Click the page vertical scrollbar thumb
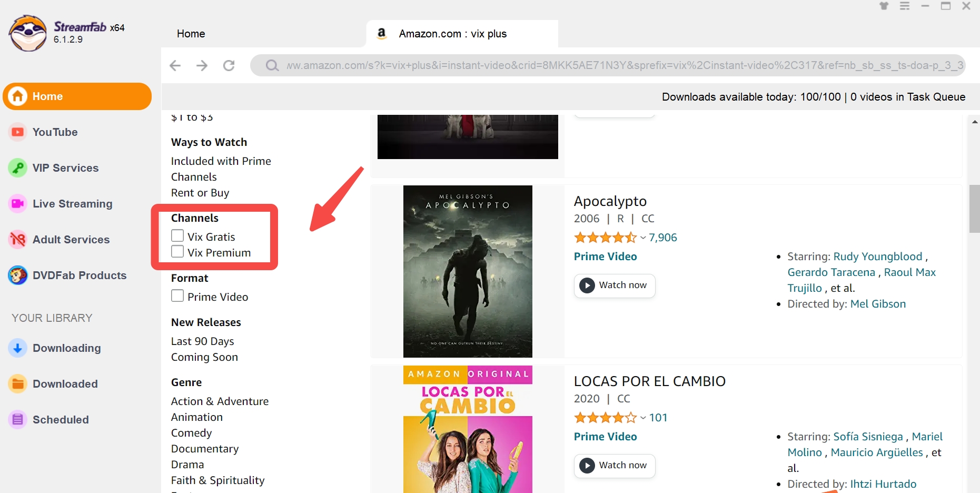 click(974, 209)
